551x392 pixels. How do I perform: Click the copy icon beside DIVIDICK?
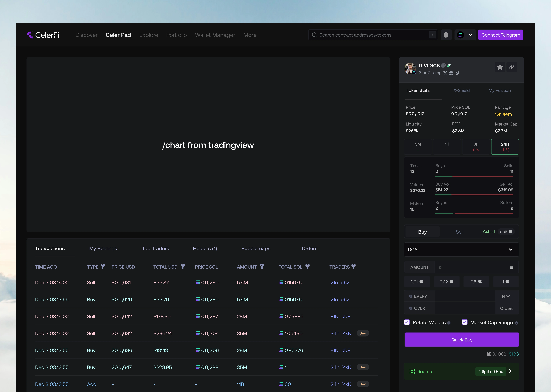(443, 65)
